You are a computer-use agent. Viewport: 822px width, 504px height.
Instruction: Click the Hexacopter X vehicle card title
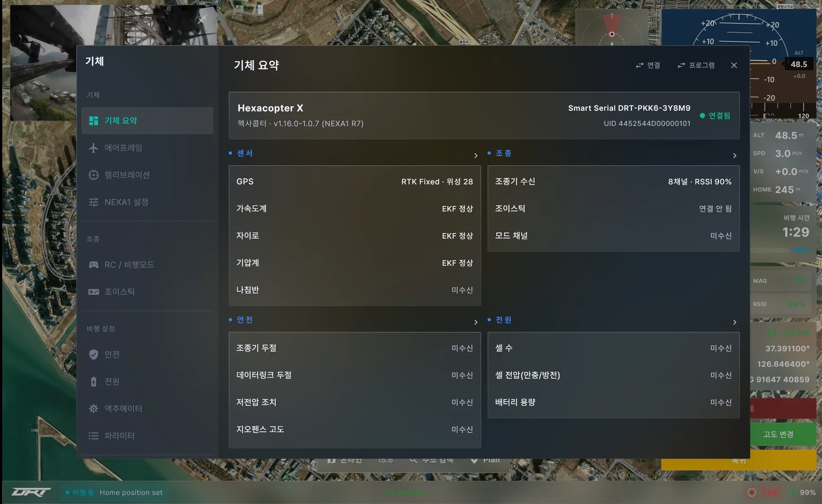click(270, 108)
